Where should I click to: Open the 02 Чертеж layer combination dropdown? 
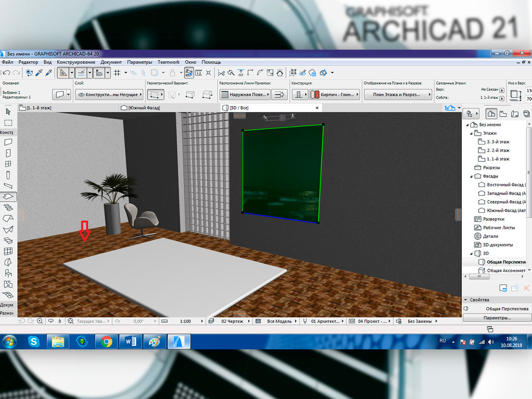coord(230,321)
